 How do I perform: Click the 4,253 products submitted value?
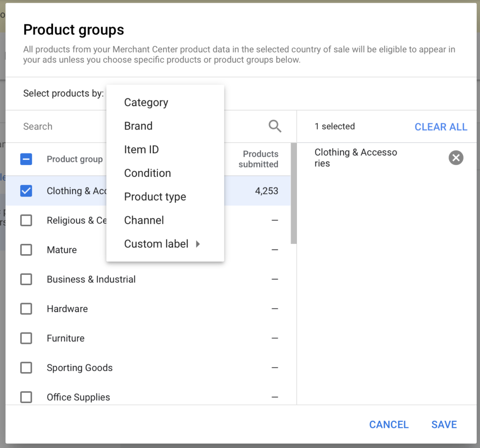(x=267, y=191)
